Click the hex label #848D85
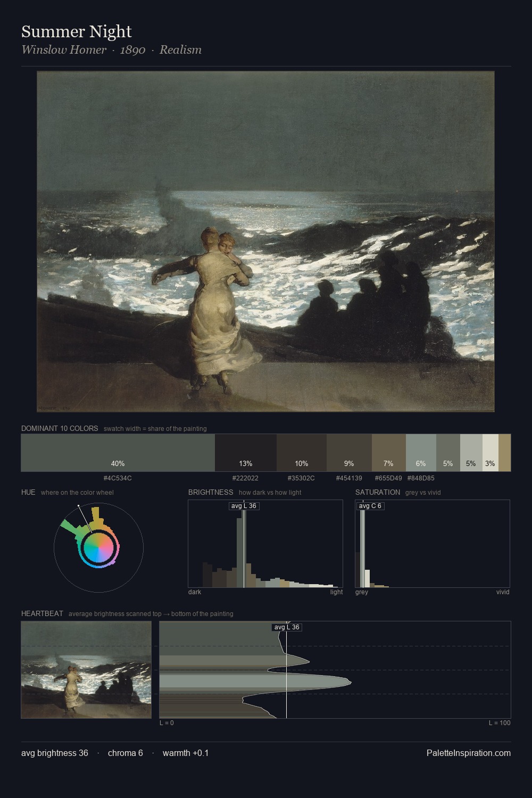This screenshot has height=798, width=532. click(x=421, y=478)
